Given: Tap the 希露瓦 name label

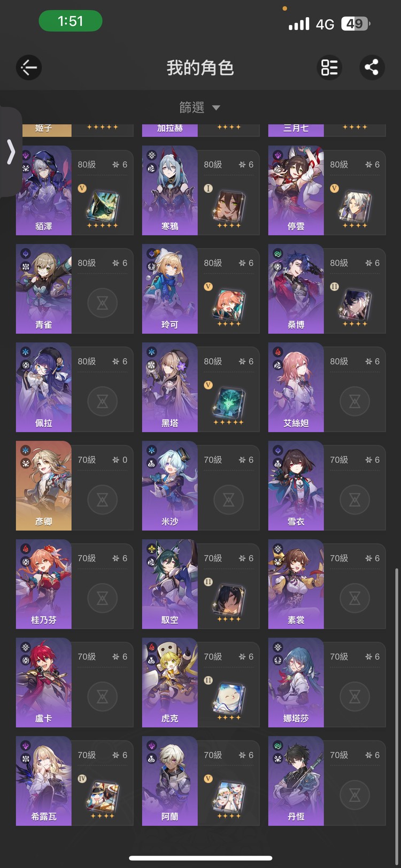Looking at the screenshot, I should tap(44, 817).
